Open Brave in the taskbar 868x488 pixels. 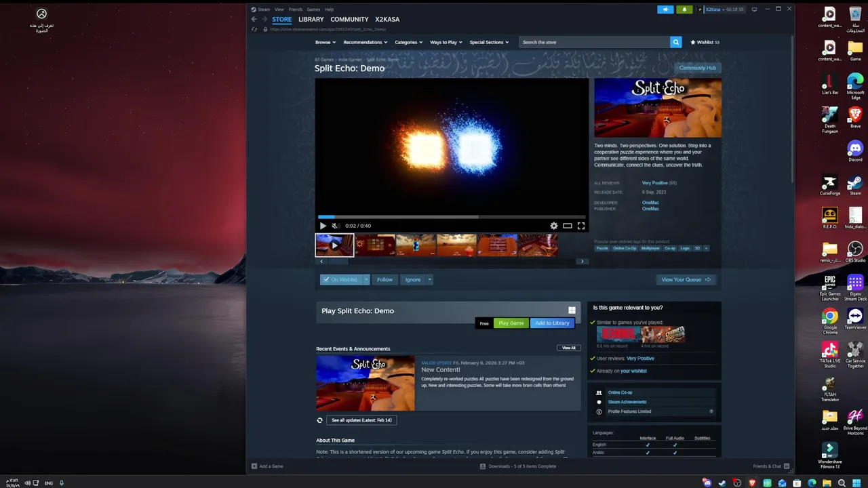(x=752, y=483)
